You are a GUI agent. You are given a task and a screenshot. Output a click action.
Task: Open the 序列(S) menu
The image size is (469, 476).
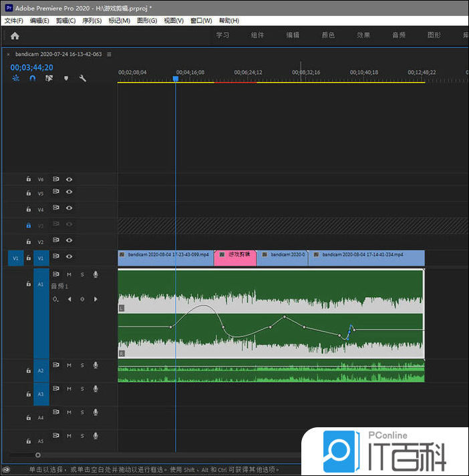click(x=92, y=21)
